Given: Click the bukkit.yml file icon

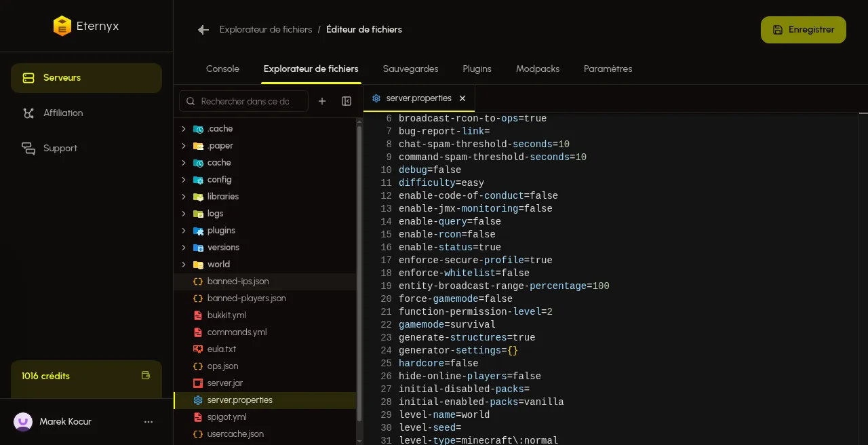Looking at the screenshot, I should 198,315.
